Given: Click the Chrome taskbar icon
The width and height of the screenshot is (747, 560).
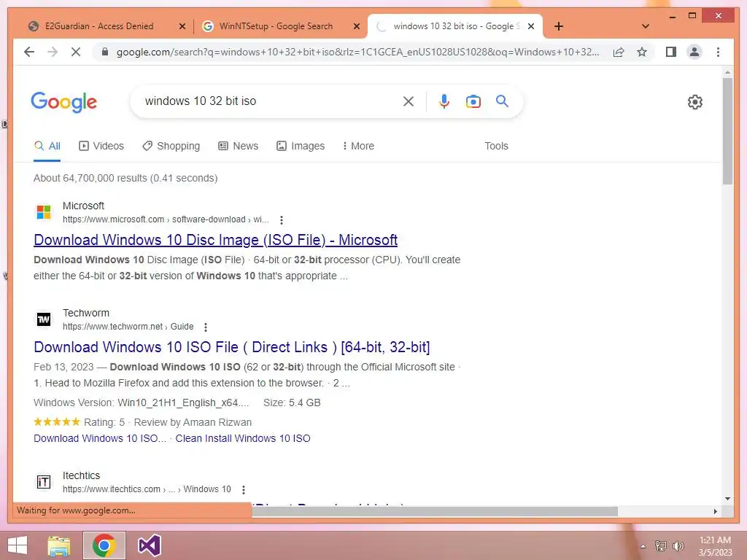Looking at the screenshot, I should (104, 545).
